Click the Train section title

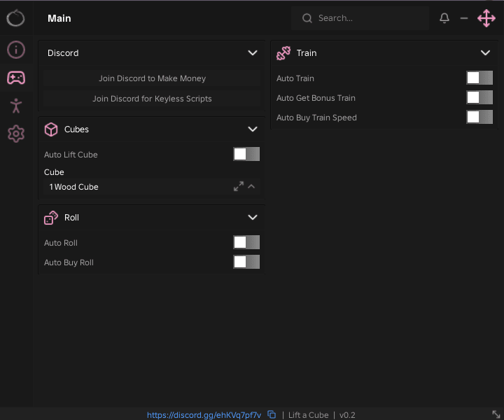[307, 53]
